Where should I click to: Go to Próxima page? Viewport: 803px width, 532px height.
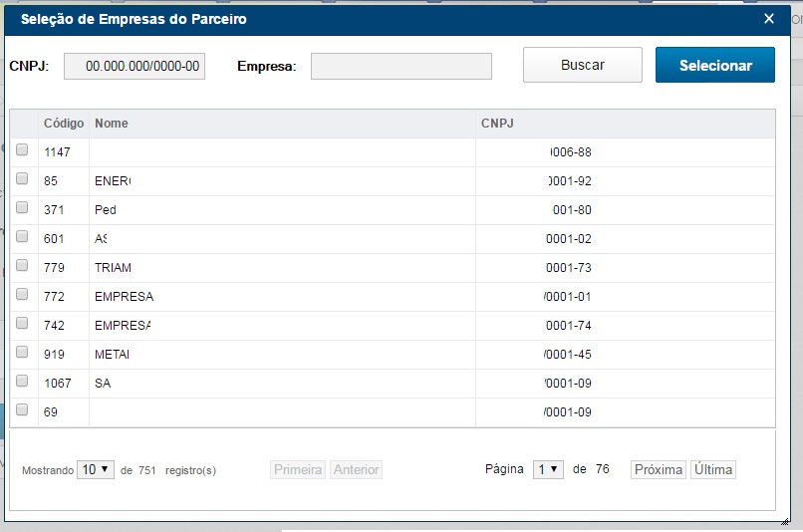point(659,469)
